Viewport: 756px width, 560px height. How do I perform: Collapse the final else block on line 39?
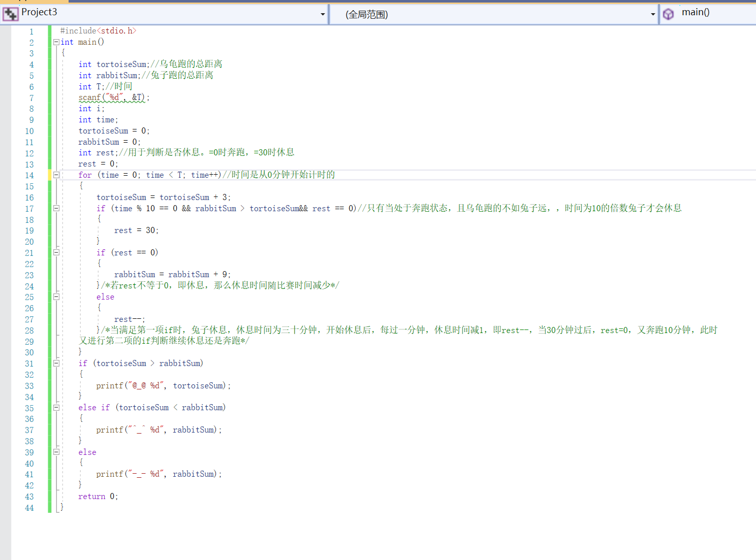coord(56,452)
